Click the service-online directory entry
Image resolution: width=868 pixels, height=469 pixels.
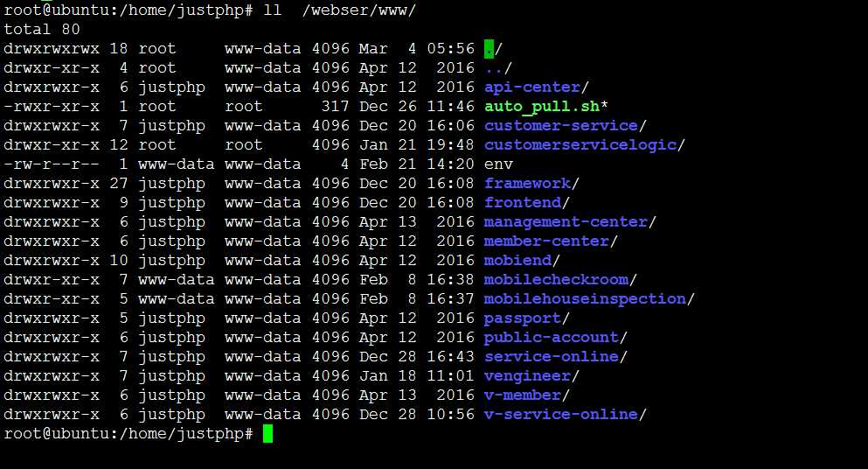[551, 357]
